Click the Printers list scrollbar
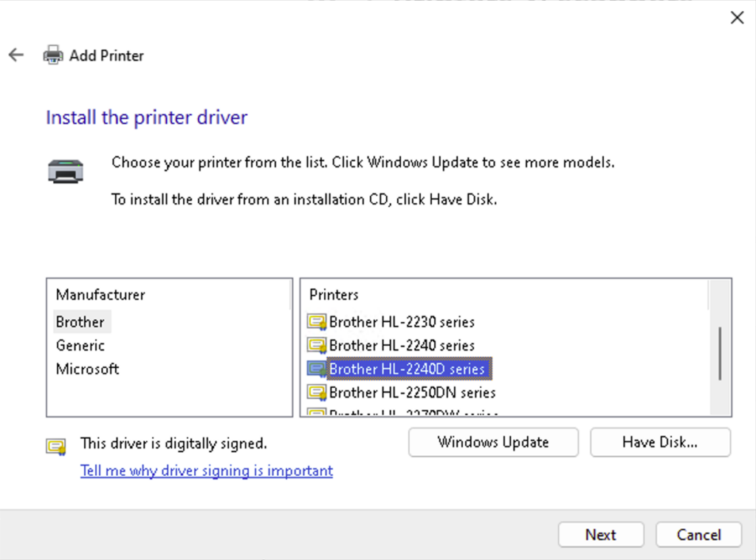The image size is (756, 560). [x=720, y=355]
